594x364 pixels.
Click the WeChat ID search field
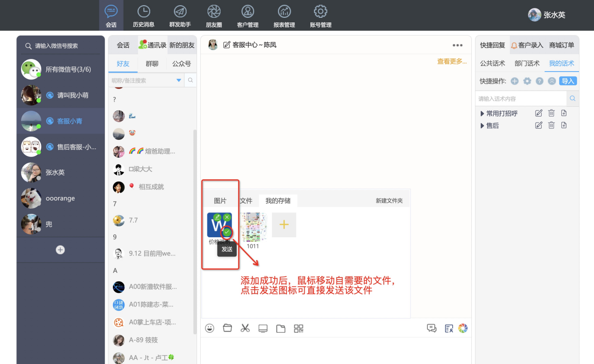click(61, 46)
